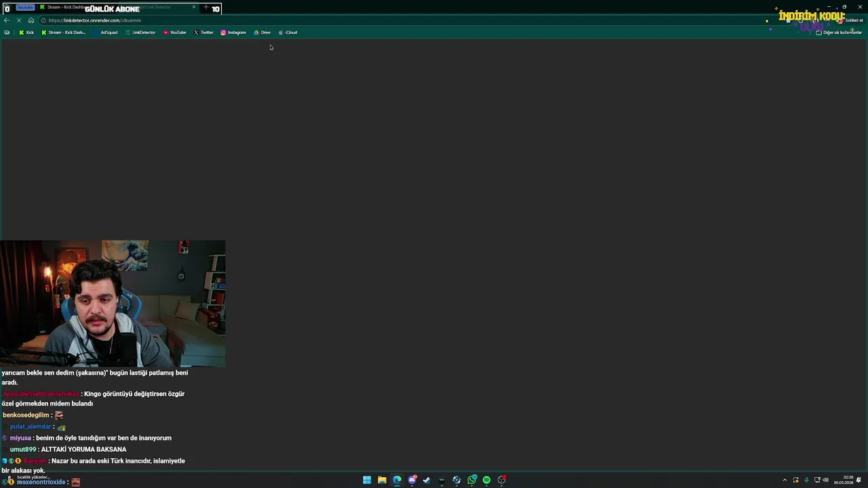This screenshot has height=488, width=868.
Task: Open the iCloud bookmark
Action: [x=288, y=33]
